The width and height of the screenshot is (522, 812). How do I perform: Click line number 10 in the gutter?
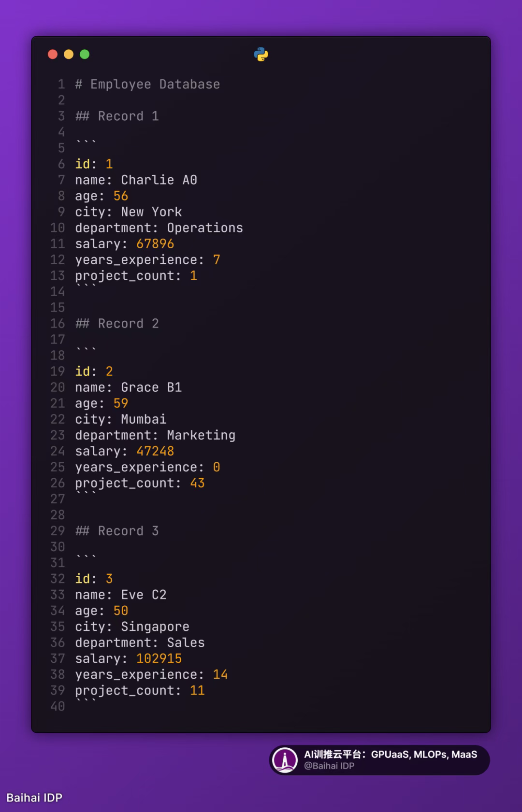[x=58, y=228]
